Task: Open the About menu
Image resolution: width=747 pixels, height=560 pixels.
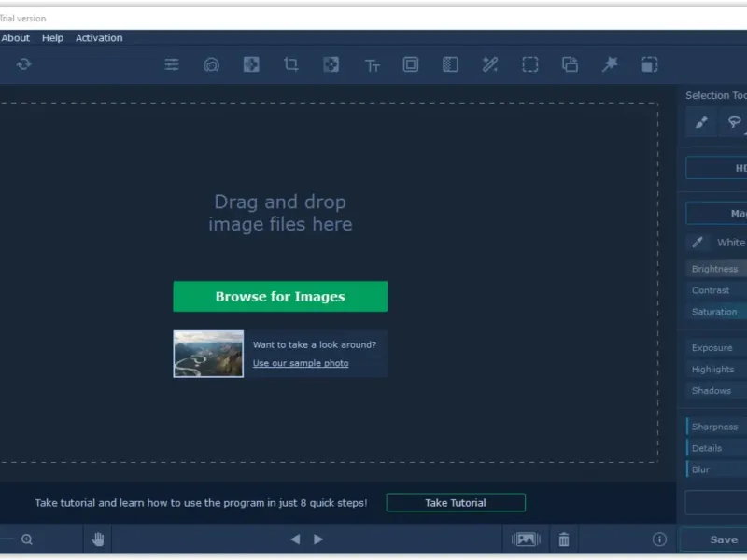Action: coord(15,38)
